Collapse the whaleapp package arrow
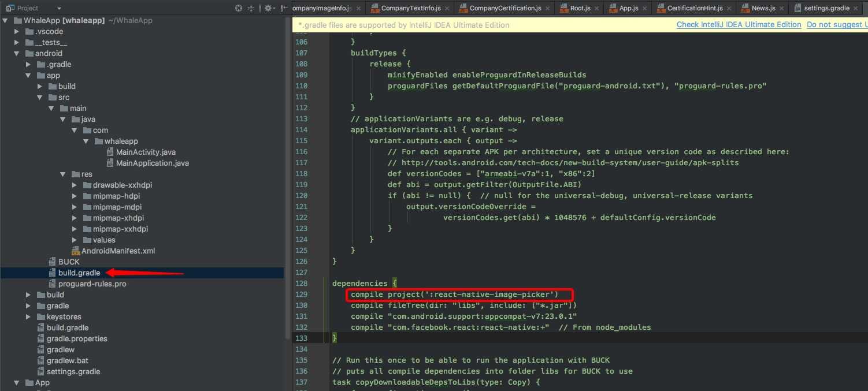The height and width of the screenshot is (391, 868). click(x=86, y=141)
